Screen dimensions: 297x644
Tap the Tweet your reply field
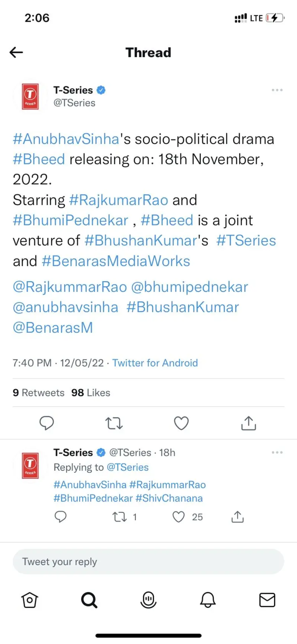coord(148,561)
